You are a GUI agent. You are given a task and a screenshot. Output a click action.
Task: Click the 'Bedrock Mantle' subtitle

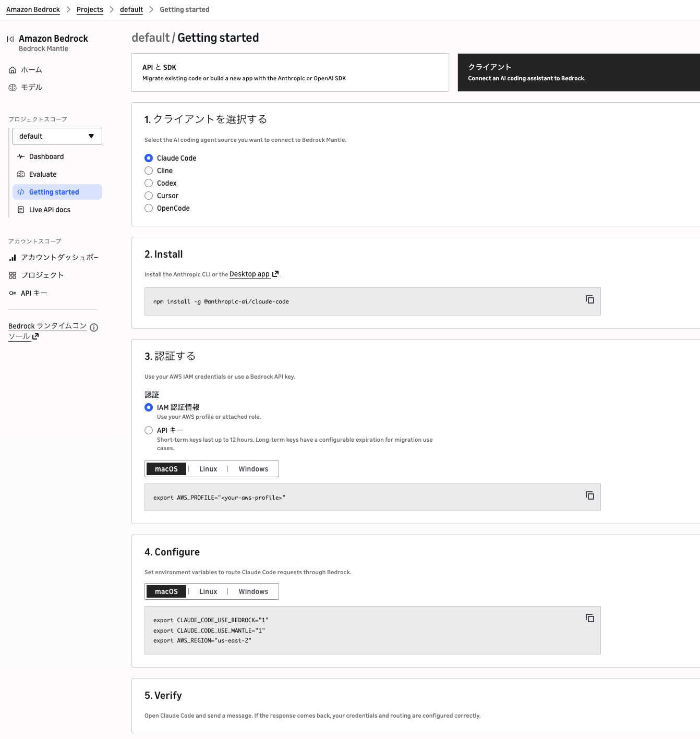point(43,49)
